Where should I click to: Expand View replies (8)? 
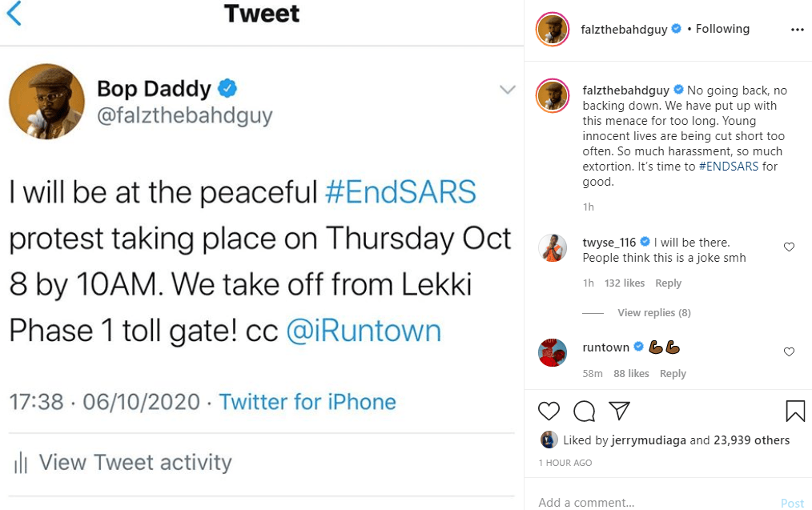click(x=653, y=312)
